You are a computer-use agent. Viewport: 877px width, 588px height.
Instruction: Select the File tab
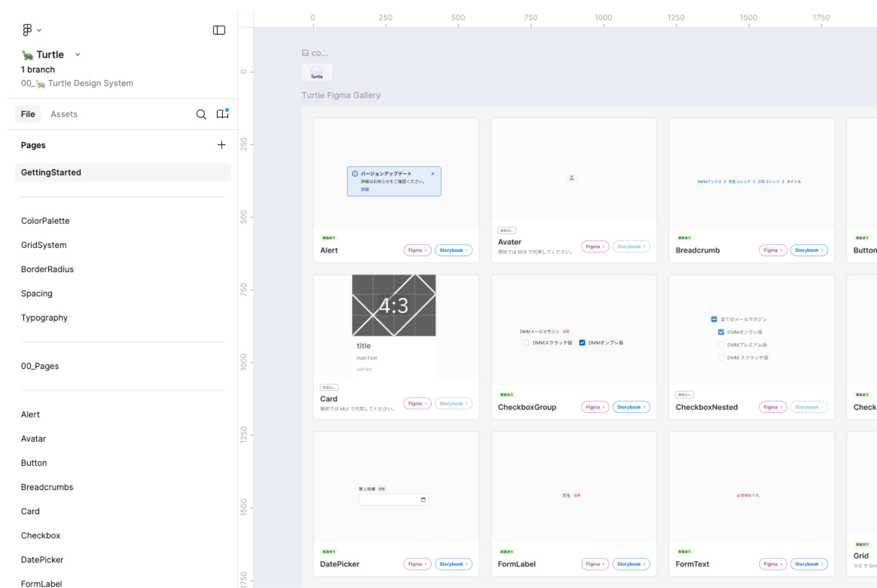pos(28,114)
